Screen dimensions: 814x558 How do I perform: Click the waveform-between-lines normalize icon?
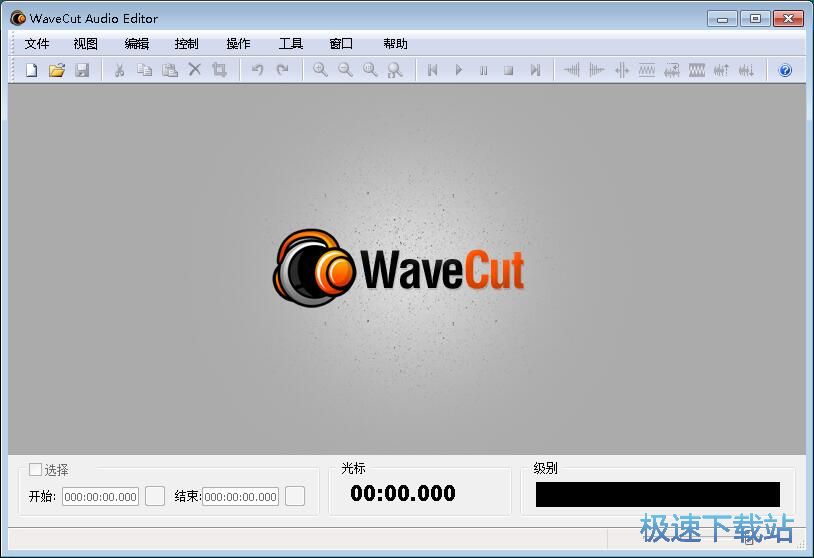coord(646,70)
